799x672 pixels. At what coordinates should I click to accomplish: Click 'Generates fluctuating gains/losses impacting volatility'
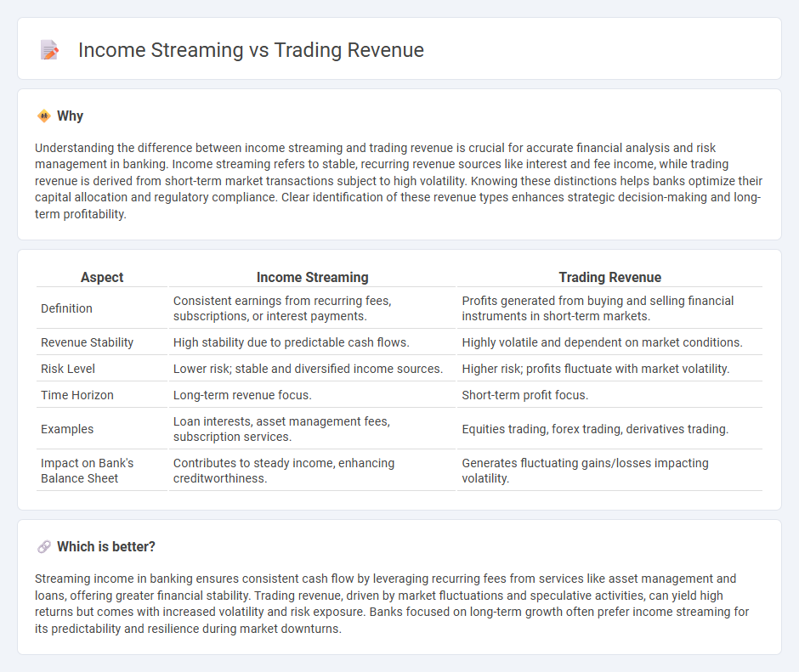585,471
